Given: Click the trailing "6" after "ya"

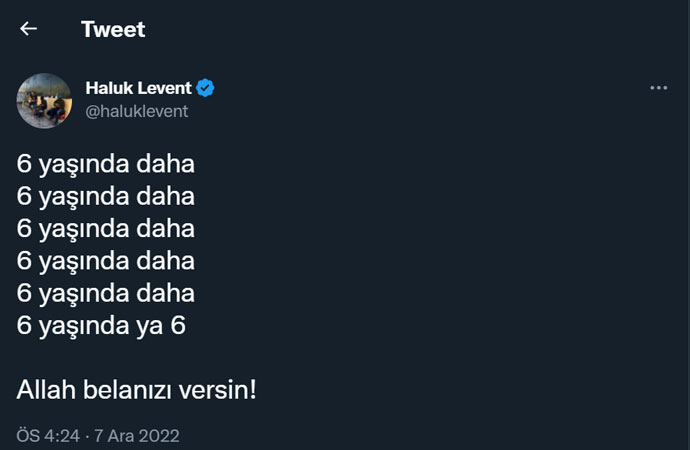Looking at the screenshot, I should tap(178, 326).
